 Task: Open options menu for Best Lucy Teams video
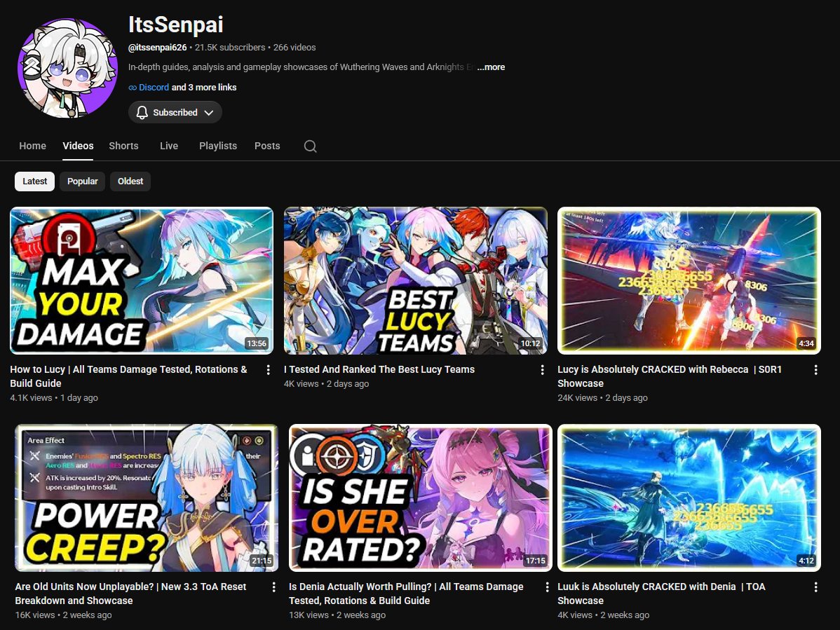[x=542, y=370]
